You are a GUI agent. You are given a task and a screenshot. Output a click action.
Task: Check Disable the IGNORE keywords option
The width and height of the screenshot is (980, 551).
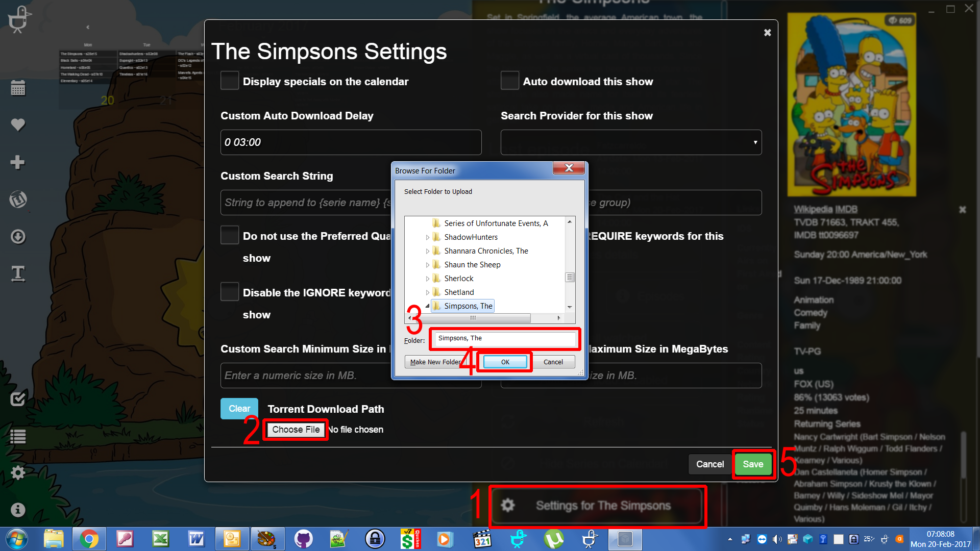tap(230, 292)
